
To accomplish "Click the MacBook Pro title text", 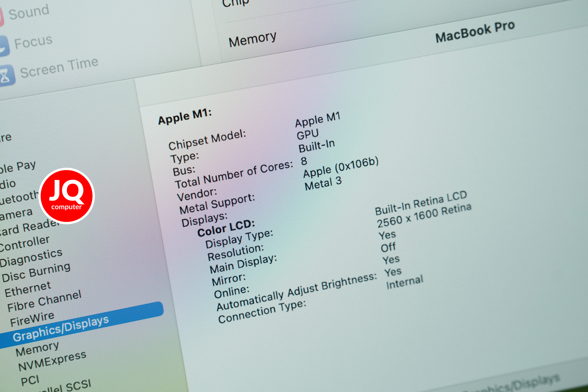I will [475, 32].
